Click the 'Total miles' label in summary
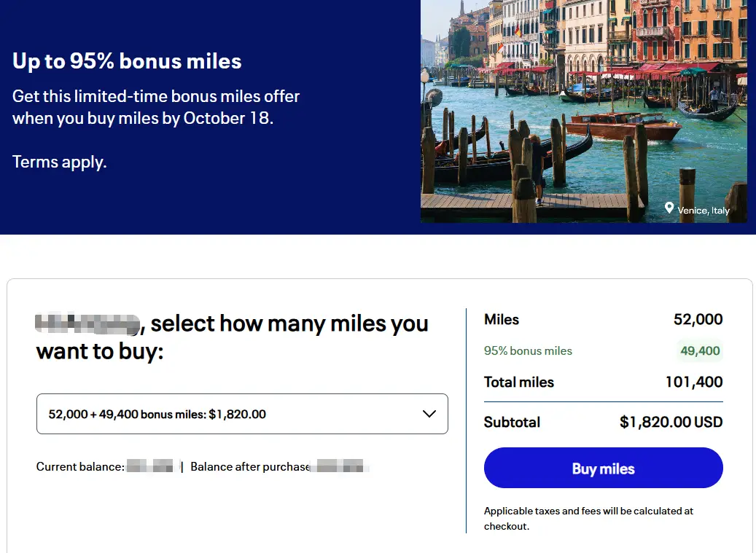This screenshot has height=553, width=756. pos(519,382)
